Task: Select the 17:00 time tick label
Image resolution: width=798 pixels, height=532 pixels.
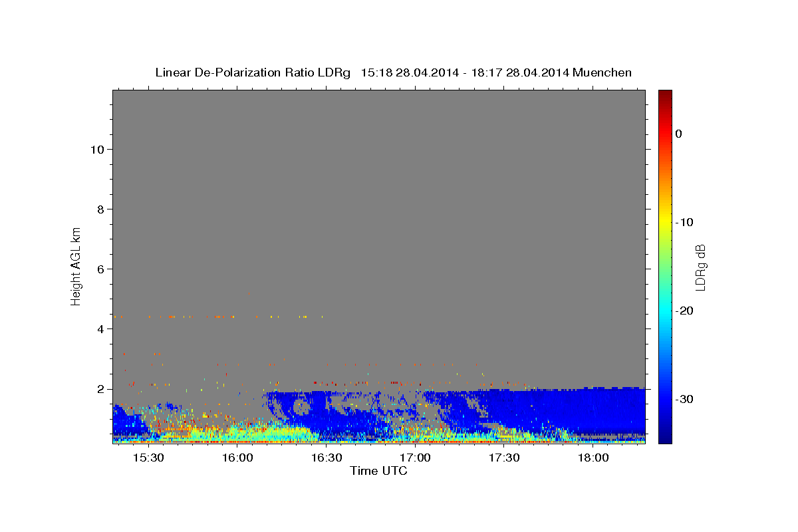Action: 416,458
